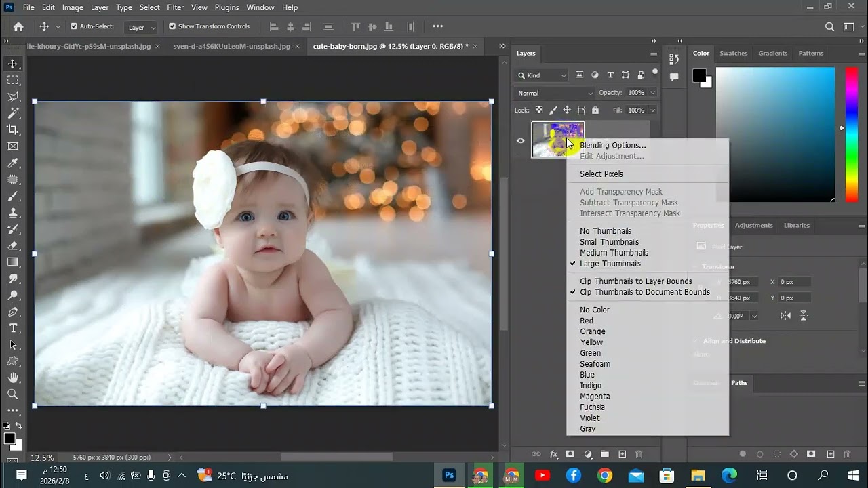Add a layer mask in Layers panel

[x=570, y=454]
